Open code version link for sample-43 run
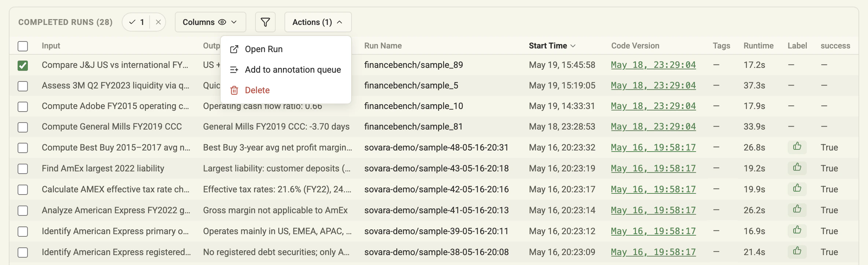The width and height of the screenshot is (868, 265). (x=653, y=168)
